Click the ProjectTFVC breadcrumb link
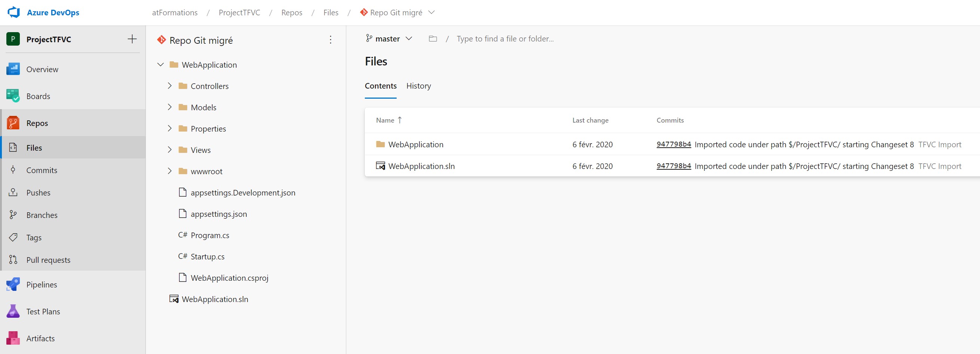Screen dimensions: 980x354 pyautogui.click(x=239, y=13)
